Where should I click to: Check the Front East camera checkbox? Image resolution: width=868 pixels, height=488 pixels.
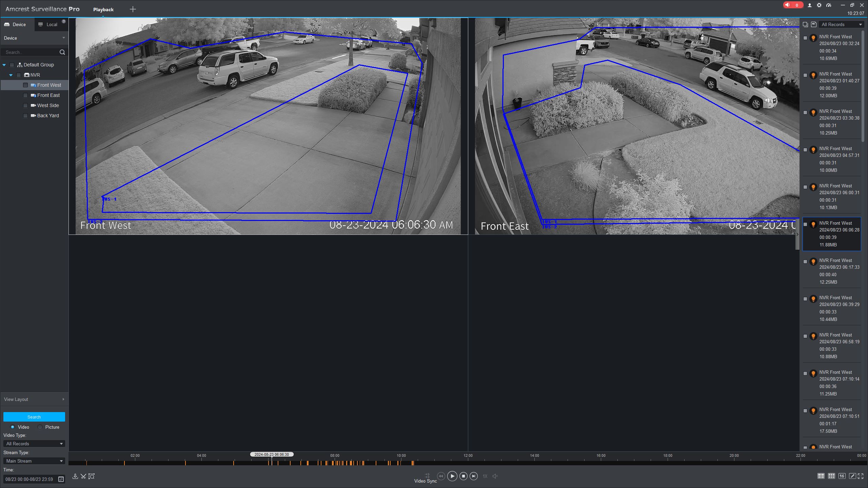[x=25, y=95]
